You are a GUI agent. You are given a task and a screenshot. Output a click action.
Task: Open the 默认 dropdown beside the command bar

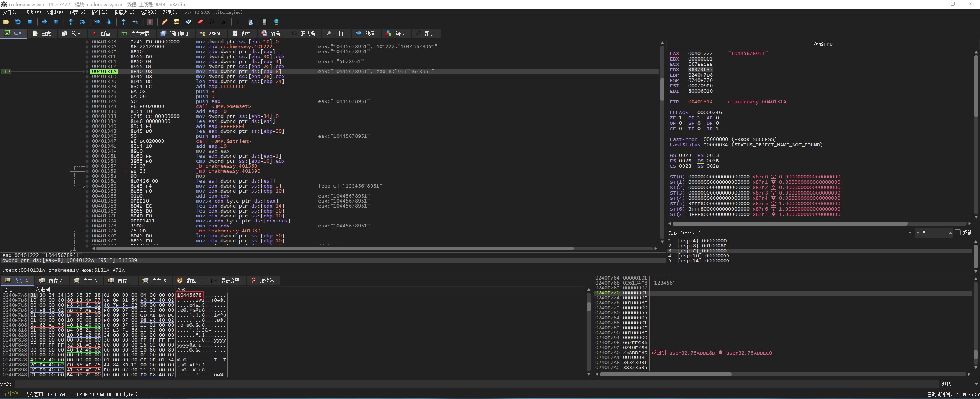point(957,384)
